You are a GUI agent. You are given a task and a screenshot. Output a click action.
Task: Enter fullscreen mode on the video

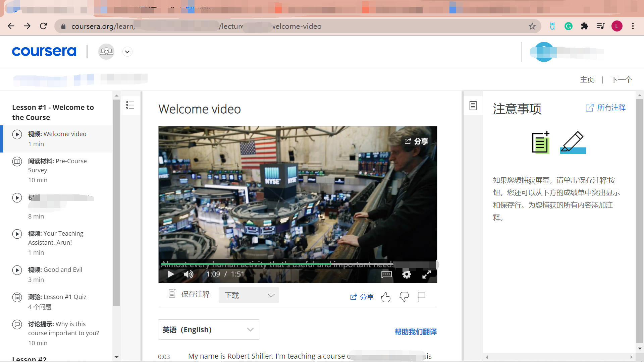coord(427,274)
